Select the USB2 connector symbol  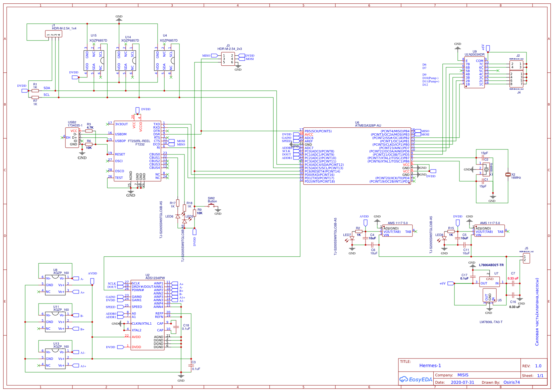coord(72,137)
